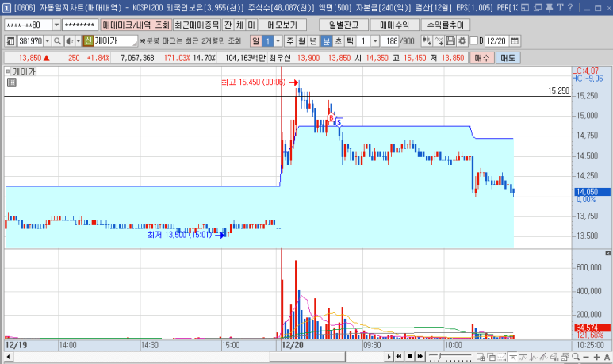Viewport: 613px width, 364px height.
Task: Click the red 매수 buy button
Action: (481, 58)
